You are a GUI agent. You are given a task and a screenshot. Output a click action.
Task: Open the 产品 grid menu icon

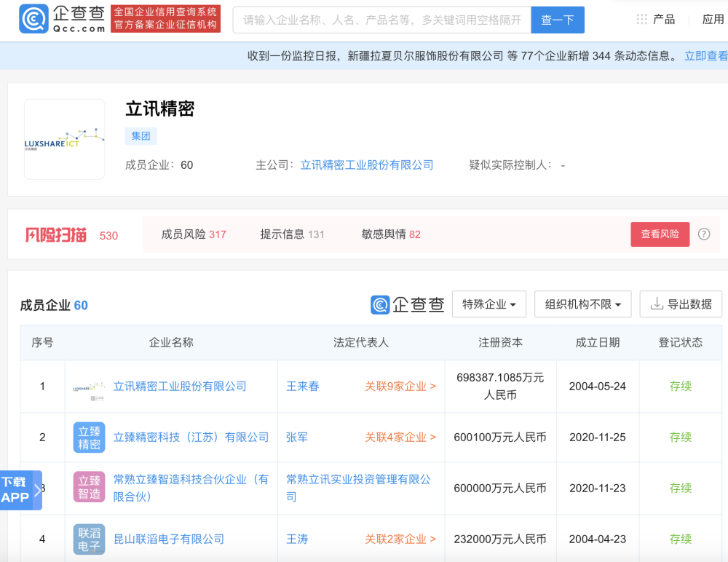(641, 20)
